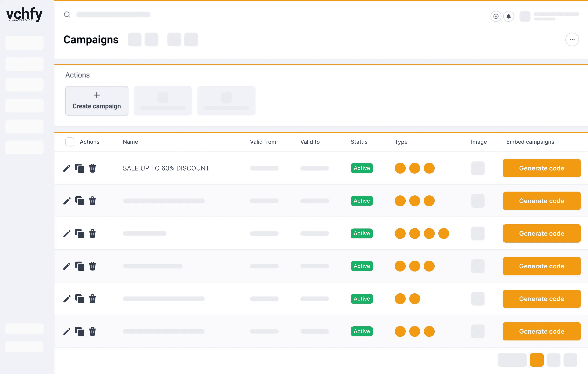Delete the campaign in the last row
This screenshot has width=588, height=374.
93,331
